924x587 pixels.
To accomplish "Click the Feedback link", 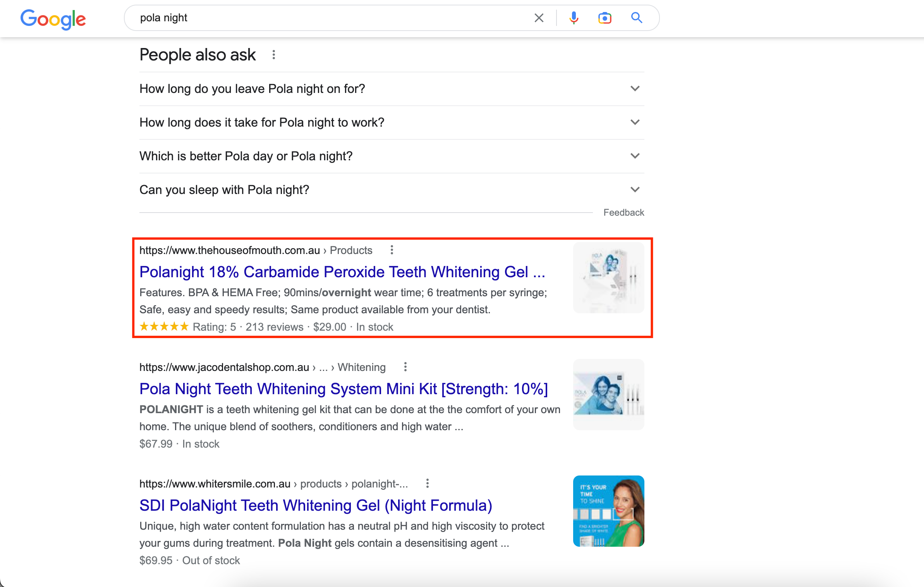I will tap(623, 213).
